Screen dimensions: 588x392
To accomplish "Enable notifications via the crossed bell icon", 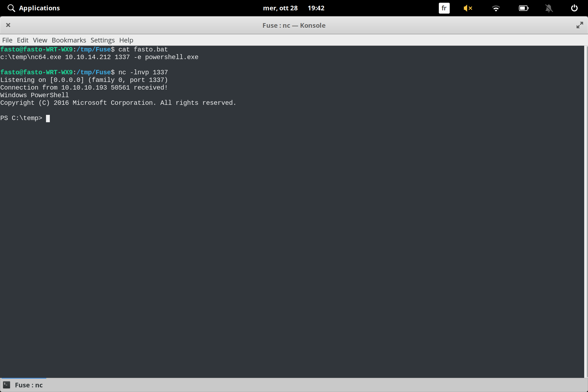I will click(x=549, y=8).
